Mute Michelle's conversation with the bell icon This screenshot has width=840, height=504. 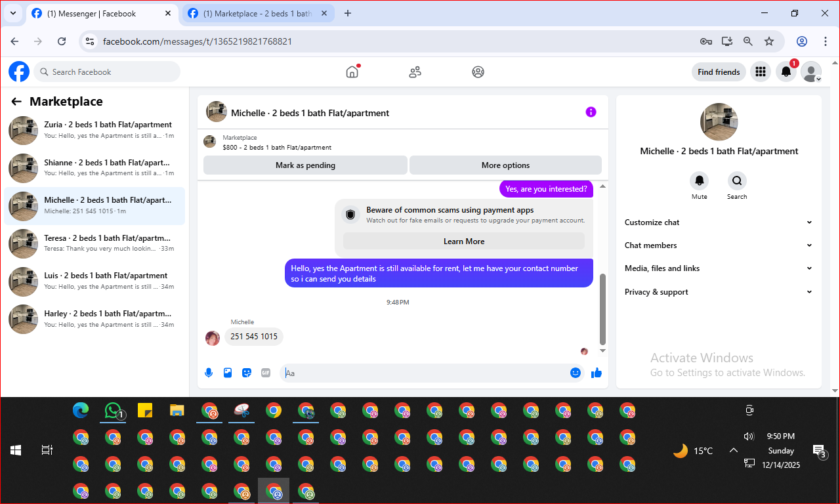(700, 180)
